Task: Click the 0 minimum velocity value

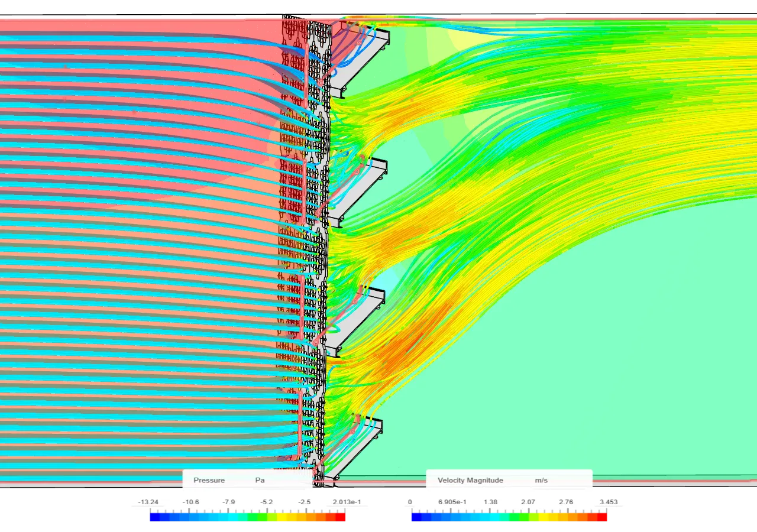Action: click(410, 502)
